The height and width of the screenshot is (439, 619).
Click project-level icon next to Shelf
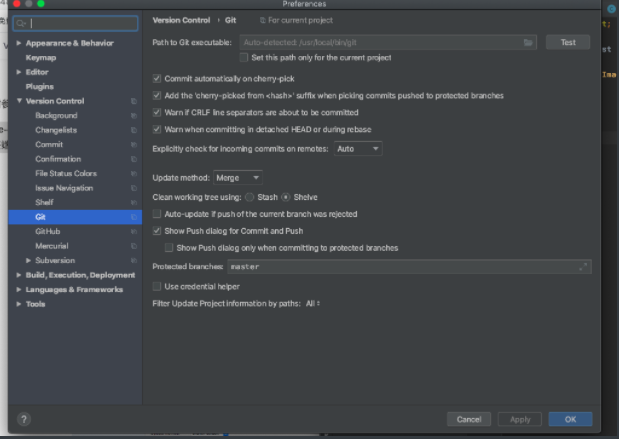[134, 203]
